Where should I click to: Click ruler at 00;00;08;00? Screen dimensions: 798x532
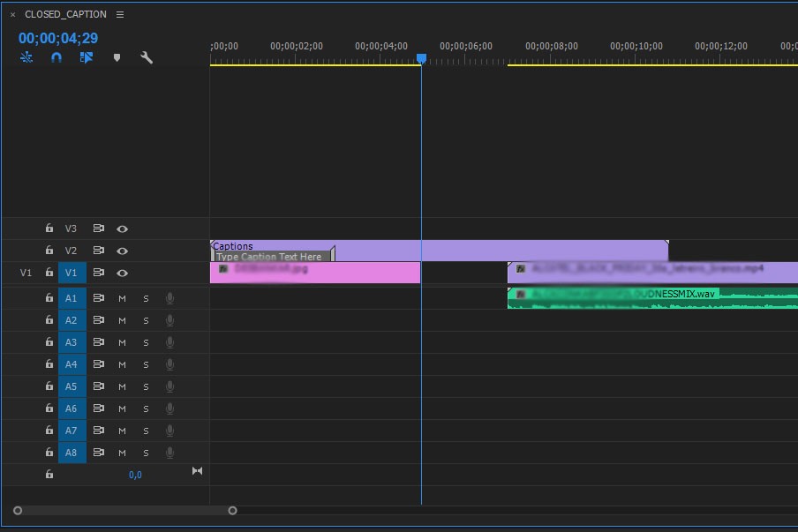click(x=551, y=46)
